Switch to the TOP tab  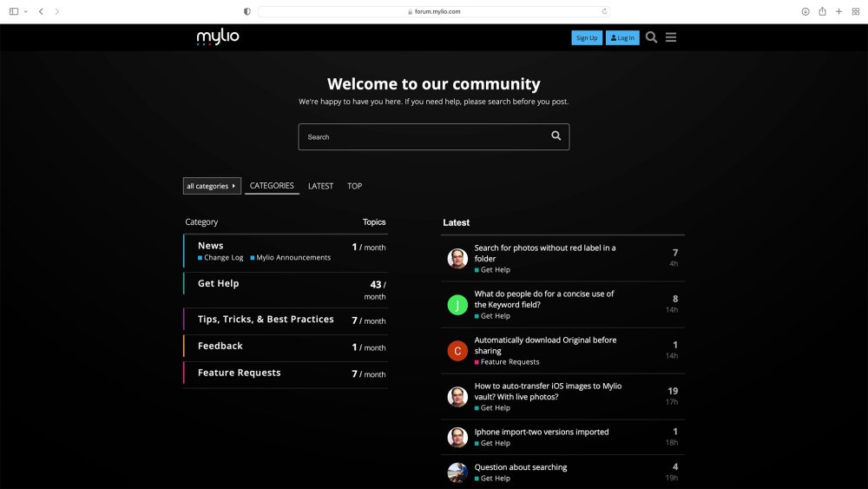[x=354, y=186]
